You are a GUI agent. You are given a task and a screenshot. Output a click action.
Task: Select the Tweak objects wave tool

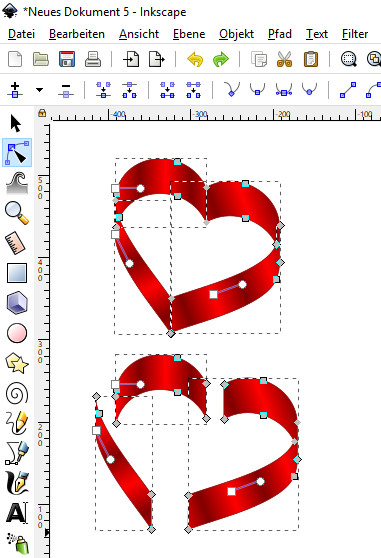(17, 182)
